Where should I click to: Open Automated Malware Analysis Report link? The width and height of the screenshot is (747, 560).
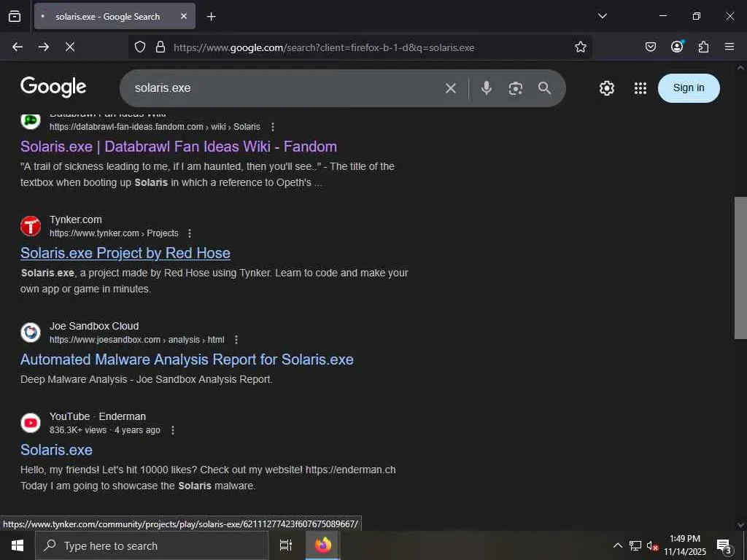(x=187, y=359)
